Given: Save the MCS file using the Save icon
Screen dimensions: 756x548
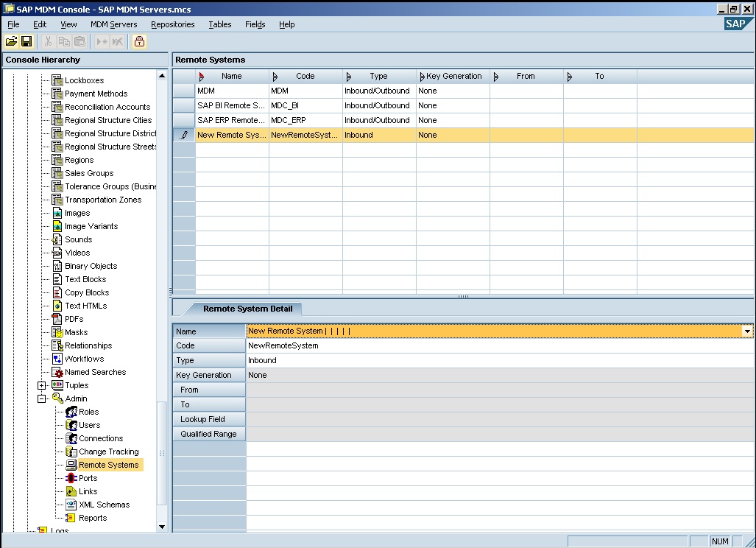Looking at the screenshot, I should [x=27, y=41].
